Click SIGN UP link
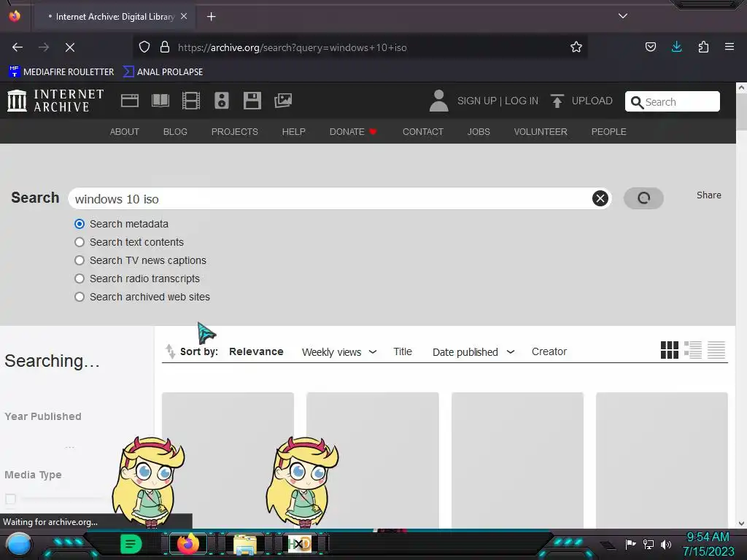 click(x=476, y=101)
